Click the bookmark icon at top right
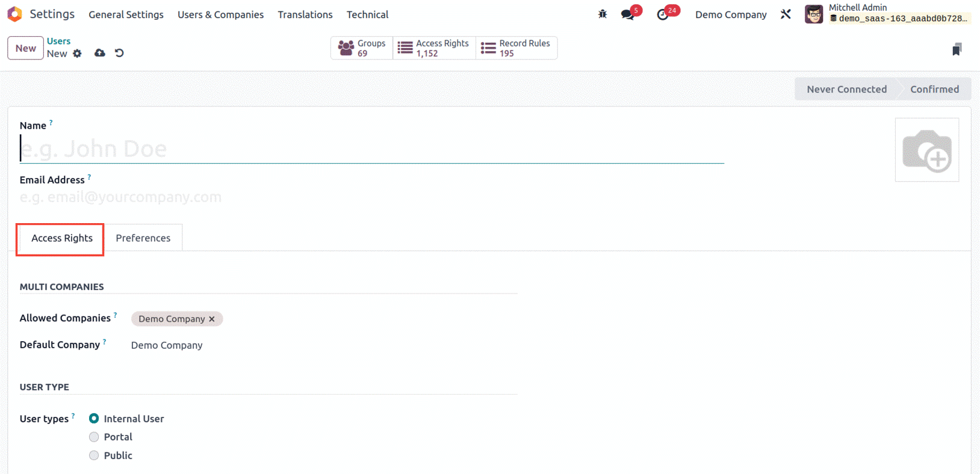 coord(957,49)
